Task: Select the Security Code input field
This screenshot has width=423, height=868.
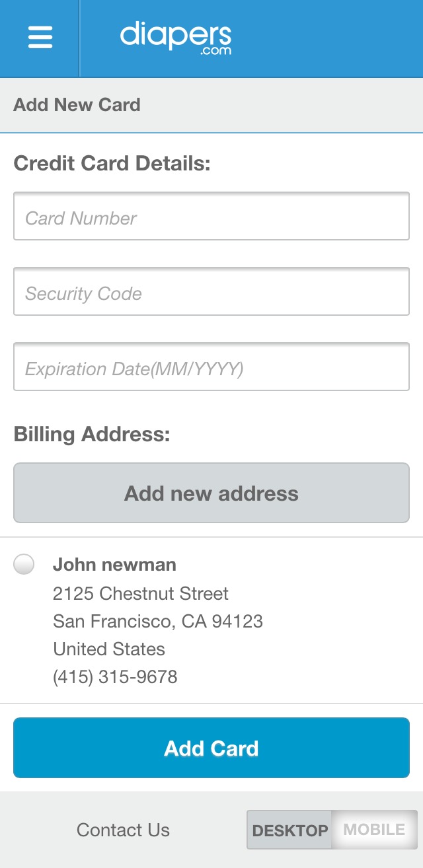Action: 211,293
